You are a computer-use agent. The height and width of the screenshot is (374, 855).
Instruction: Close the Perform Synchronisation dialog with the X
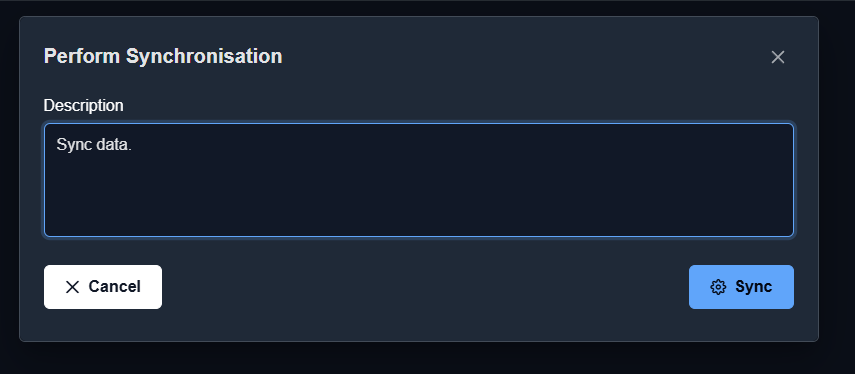(x=778, y=57)
